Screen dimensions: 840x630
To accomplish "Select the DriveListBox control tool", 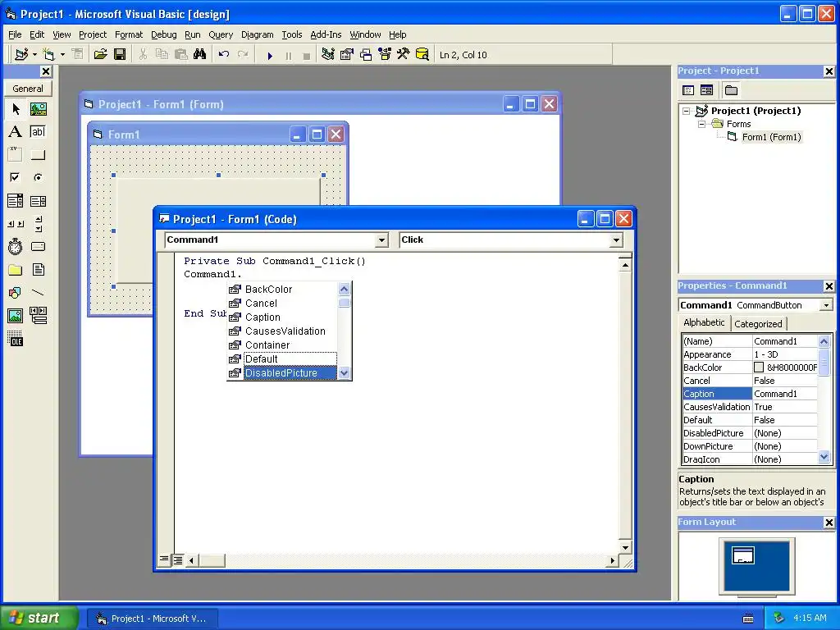I will [38, 246].
